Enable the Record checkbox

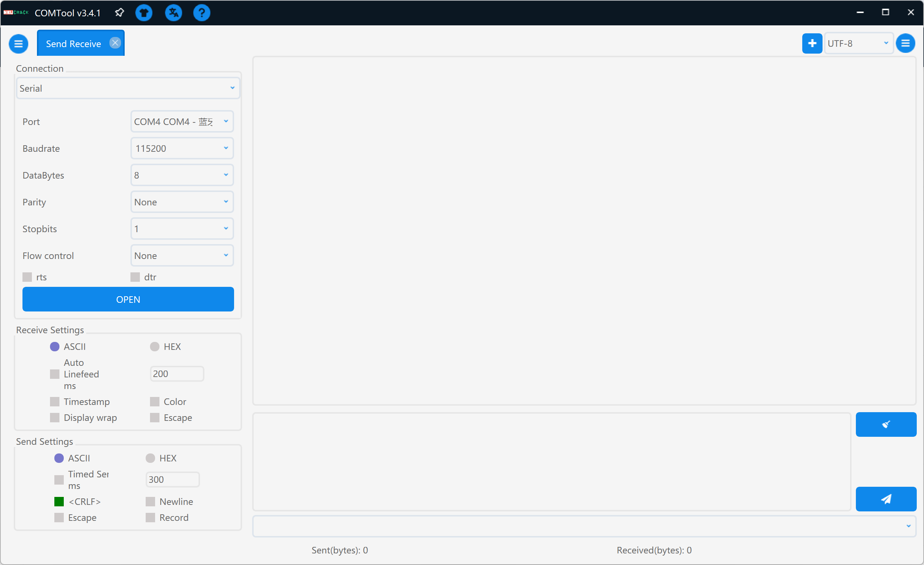[x=150, y=518]
